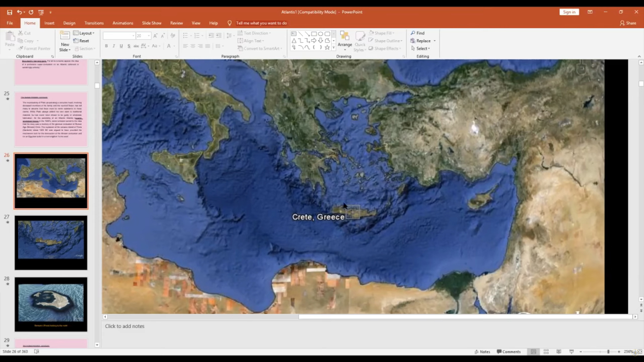Screen dimensions: 644x362
Task: Click the Sign in button
Action: pyautogui.click(x=569, y=12)
